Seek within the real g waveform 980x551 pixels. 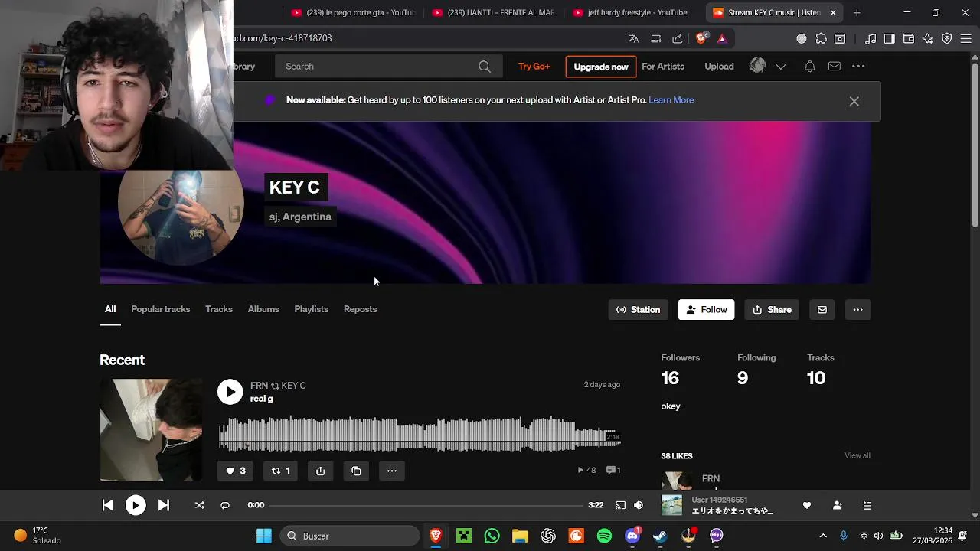pyautogui.click(x=420, y=434)
